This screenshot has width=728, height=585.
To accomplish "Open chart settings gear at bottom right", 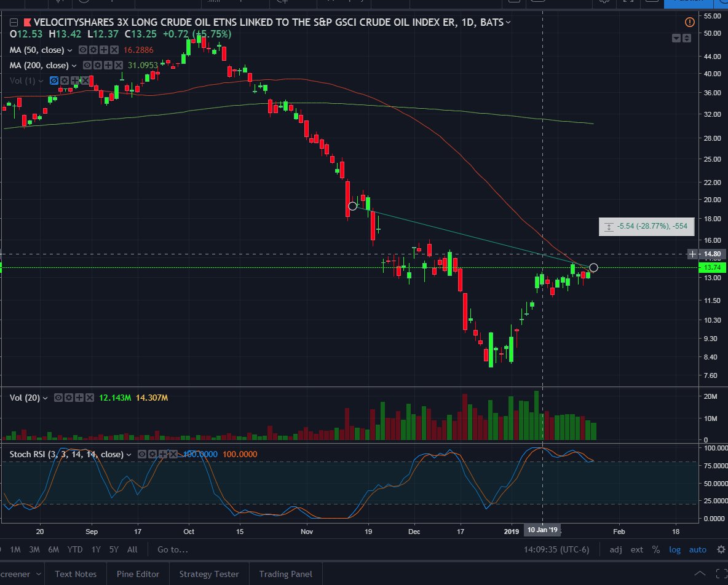I will pyautogui.click(x=721, y=550).
